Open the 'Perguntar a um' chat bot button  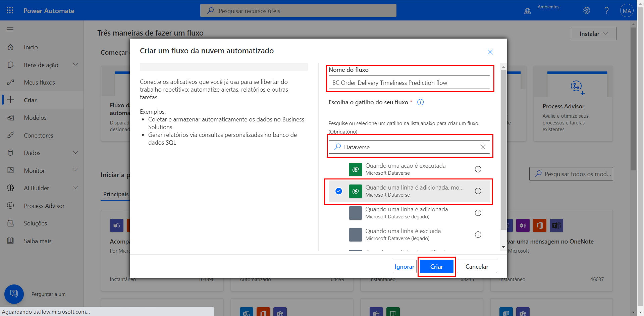(14, 294)
